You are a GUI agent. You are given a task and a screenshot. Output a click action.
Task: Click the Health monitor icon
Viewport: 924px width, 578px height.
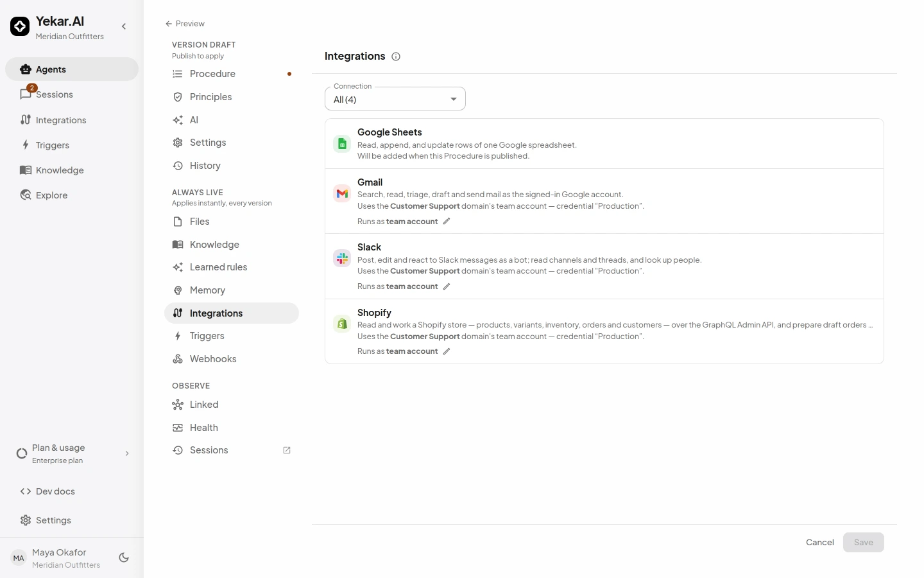[178, 428]
